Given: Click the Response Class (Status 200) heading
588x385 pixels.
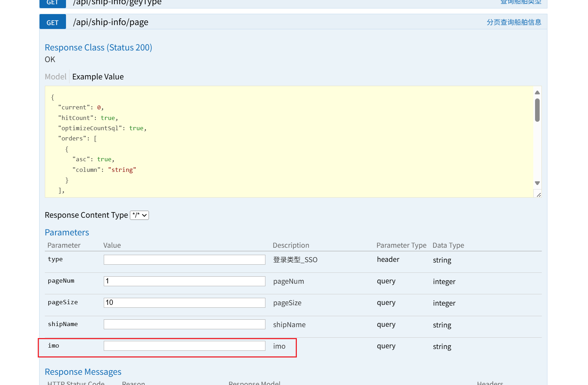Looking at the screenshot, I should (x=98, y=47).
